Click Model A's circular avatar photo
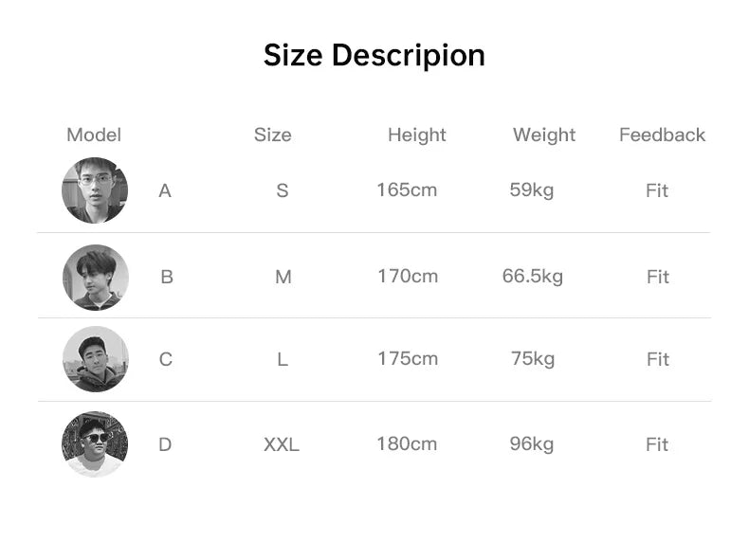 (x=95, y=190)
